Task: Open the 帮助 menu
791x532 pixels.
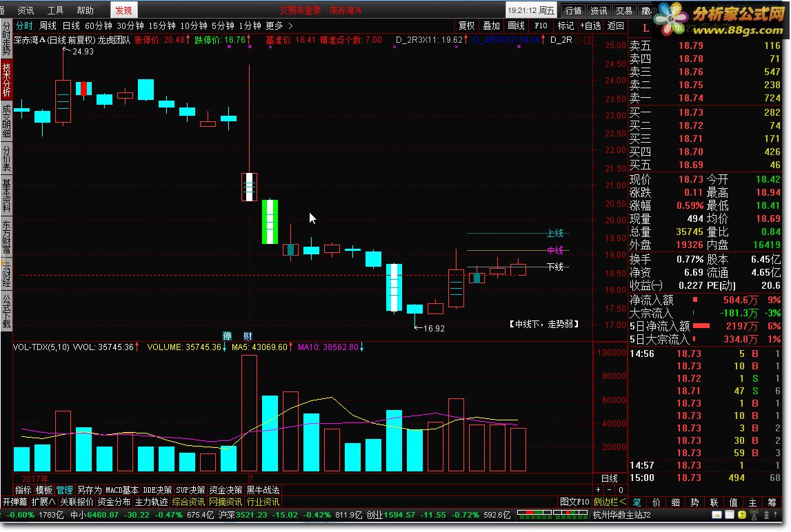Action: (x=85, y=10)
